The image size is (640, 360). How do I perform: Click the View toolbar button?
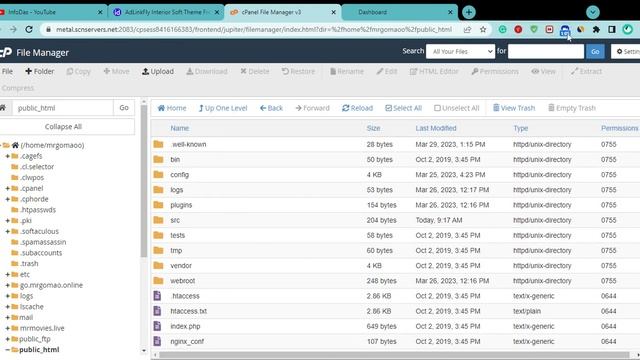[x=543, y=71]
